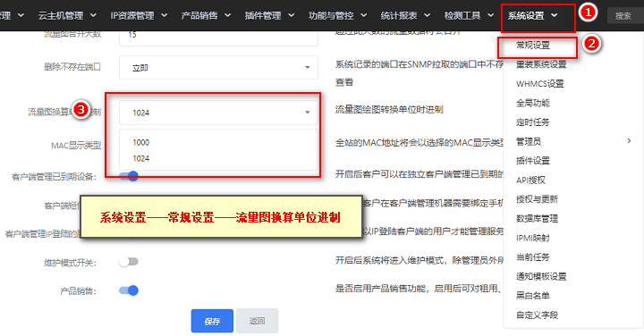Open the IP资源管理 menu
The height and width of the screenshot is (336, 644).
pos(139,15)
